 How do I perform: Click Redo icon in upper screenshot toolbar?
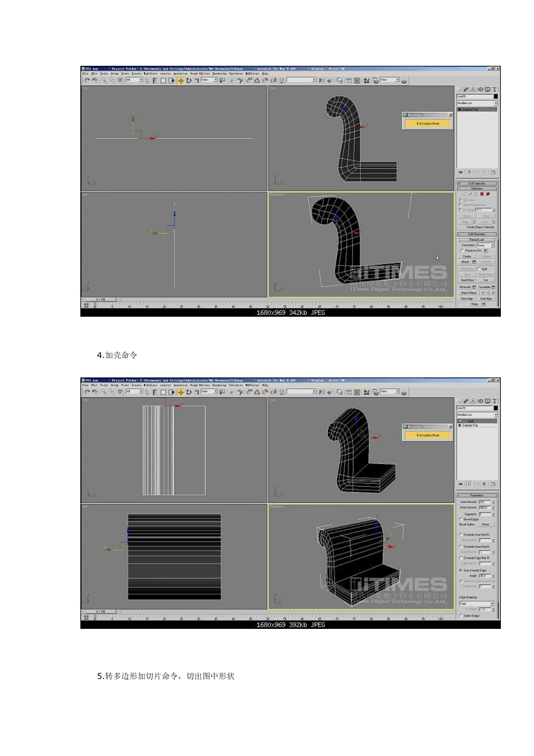[x=95, y=80]
